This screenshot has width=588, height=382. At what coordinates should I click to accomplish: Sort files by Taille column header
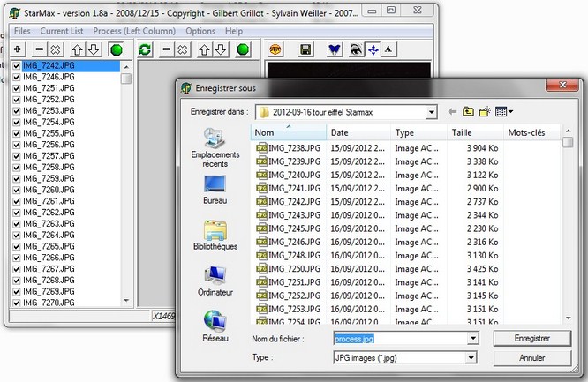(x=475, y=132)
